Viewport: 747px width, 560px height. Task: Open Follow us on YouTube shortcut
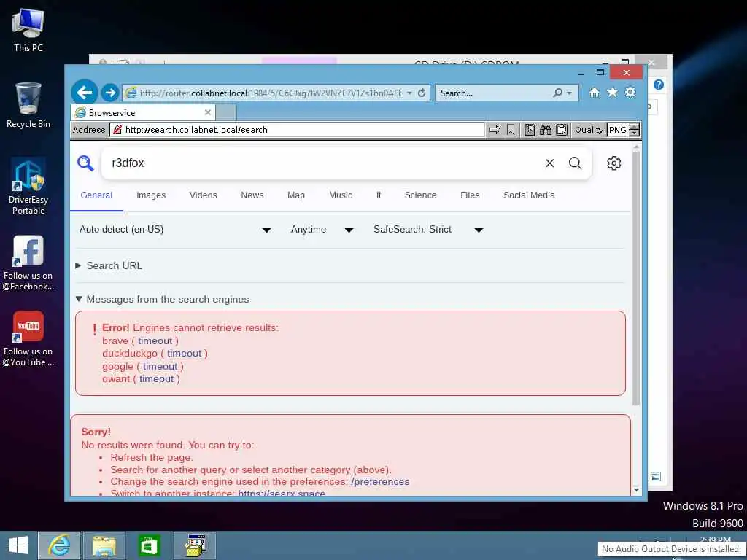pyautogui.click(x=28, y=338)
